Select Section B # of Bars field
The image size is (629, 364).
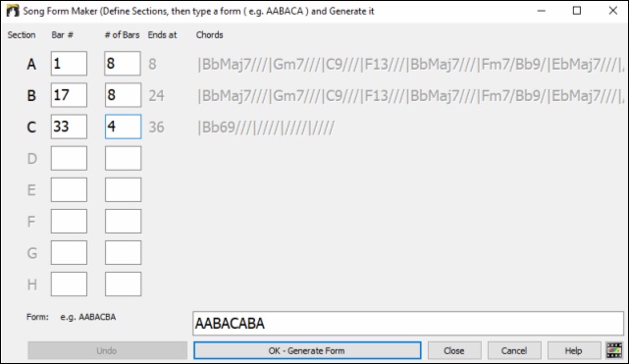123,95
